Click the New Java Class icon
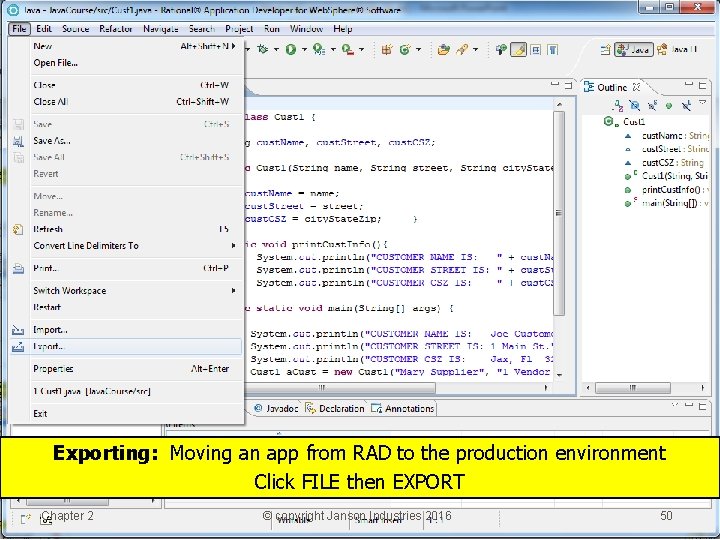 click(405, 50)
